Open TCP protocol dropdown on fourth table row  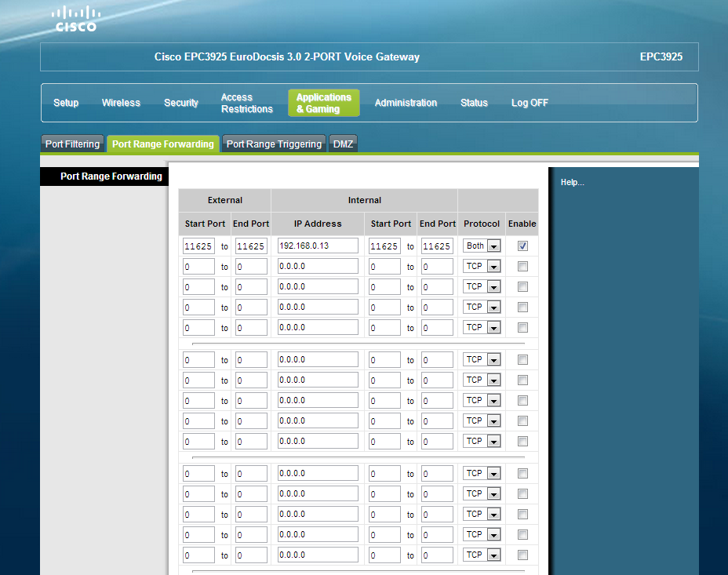[x=482, y=307]
